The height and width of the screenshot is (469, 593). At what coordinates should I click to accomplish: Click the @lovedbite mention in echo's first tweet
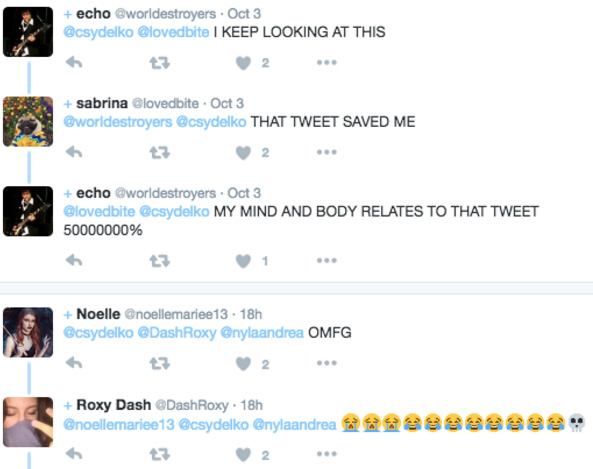pos(173,32)
